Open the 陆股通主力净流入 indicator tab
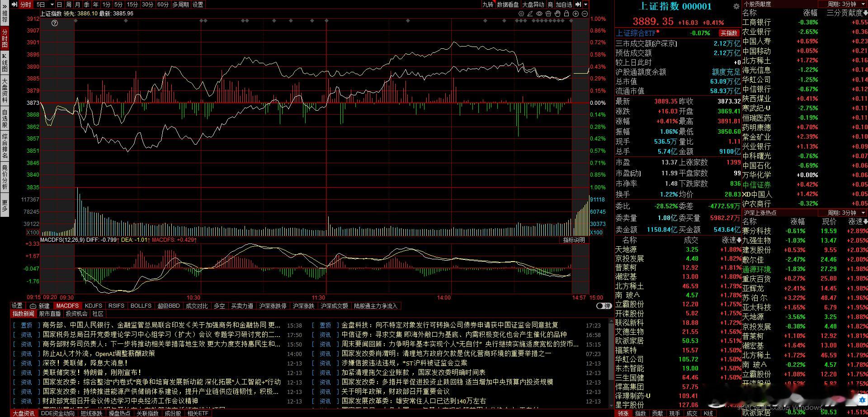Screen dimensions: 868x417 point(376,306)
